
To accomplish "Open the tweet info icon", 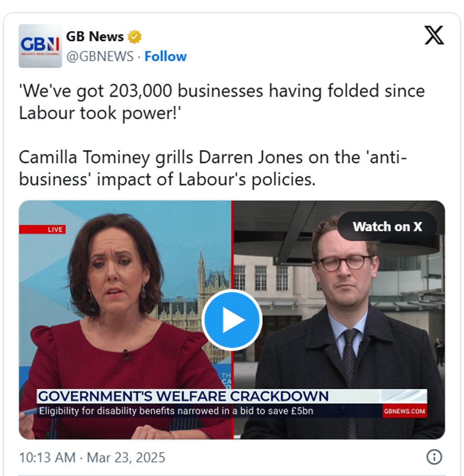I will coord(434,457).
